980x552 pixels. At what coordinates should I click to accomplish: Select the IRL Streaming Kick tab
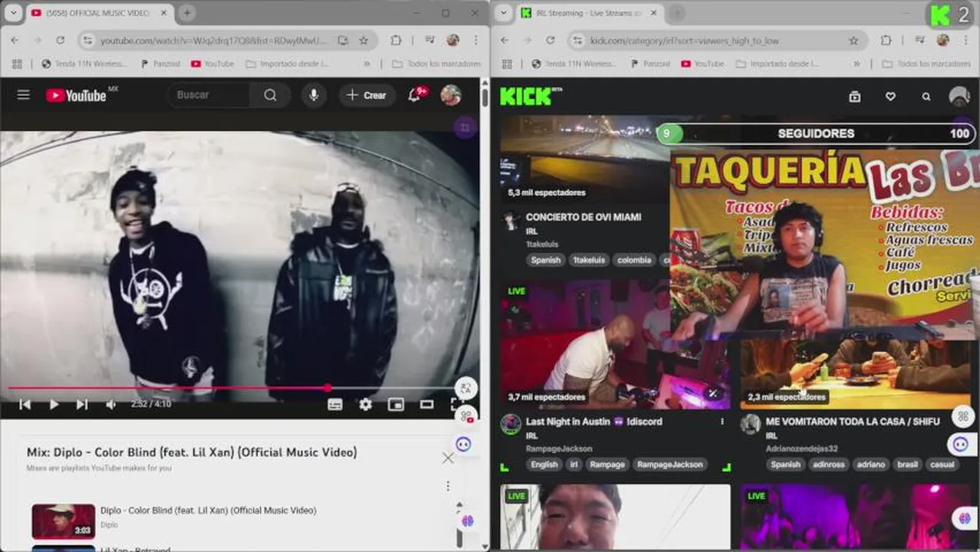point(587,13)
